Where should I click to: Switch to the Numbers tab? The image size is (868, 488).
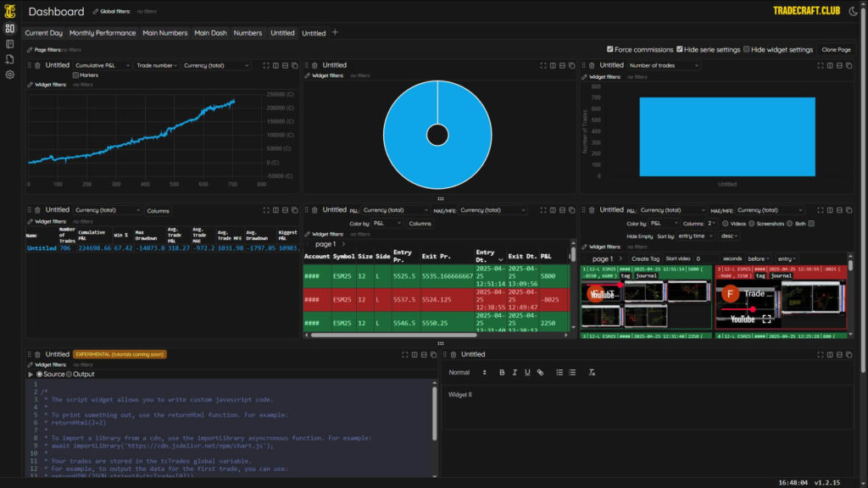248,33
